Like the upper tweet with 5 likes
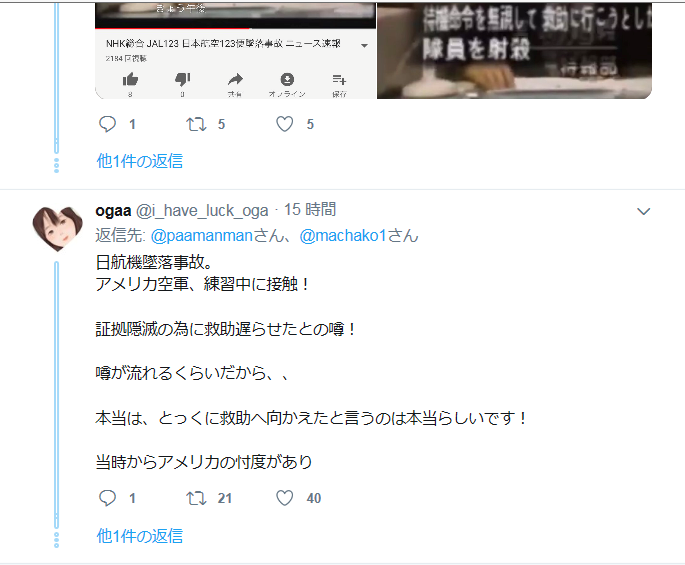Viewport: 685px width, 565px height. tap(284, 124)
